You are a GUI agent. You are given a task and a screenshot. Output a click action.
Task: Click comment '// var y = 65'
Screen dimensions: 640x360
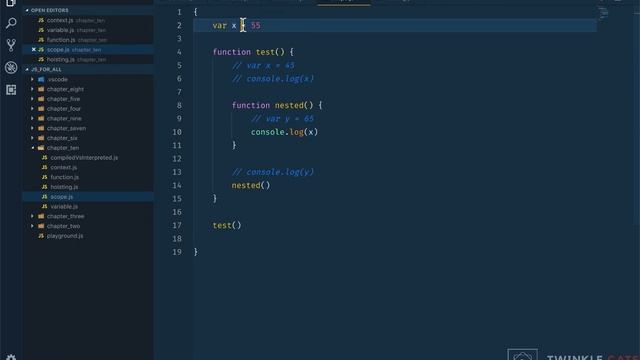[282, 119]
